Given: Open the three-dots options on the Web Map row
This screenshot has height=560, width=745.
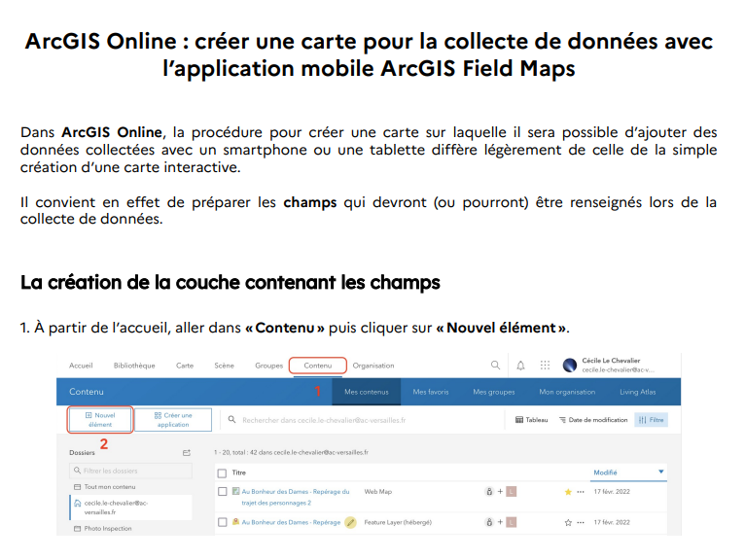Looking at the screenshot, I should click(581, 492).
